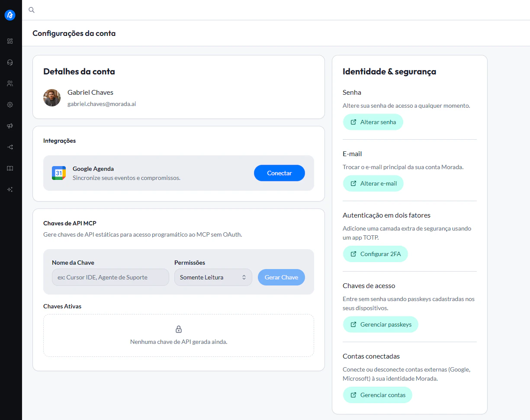Image resolution: width=530 pixels, height=420 pixels.
Task: Click the Gerenciar passkeys button
Action: 381,324
